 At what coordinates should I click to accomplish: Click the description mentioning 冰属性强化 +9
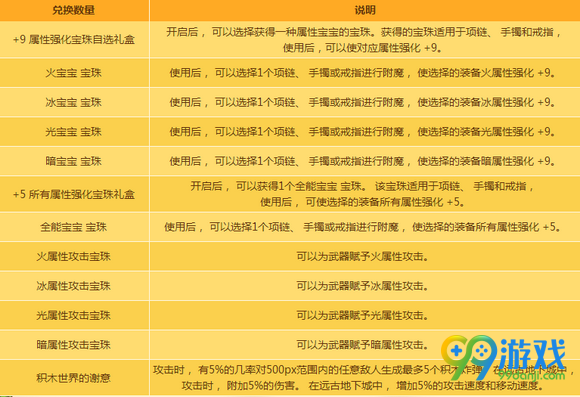click(x=363, y=102)
